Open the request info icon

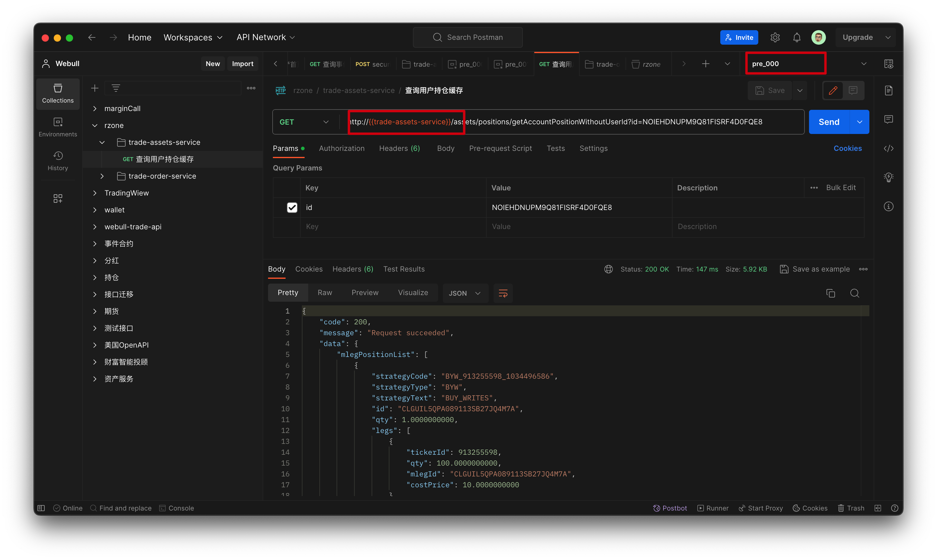pos(889,206)
